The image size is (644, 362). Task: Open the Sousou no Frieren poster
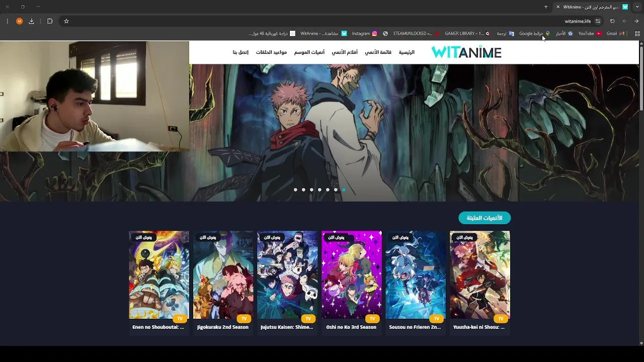(416, 275)
